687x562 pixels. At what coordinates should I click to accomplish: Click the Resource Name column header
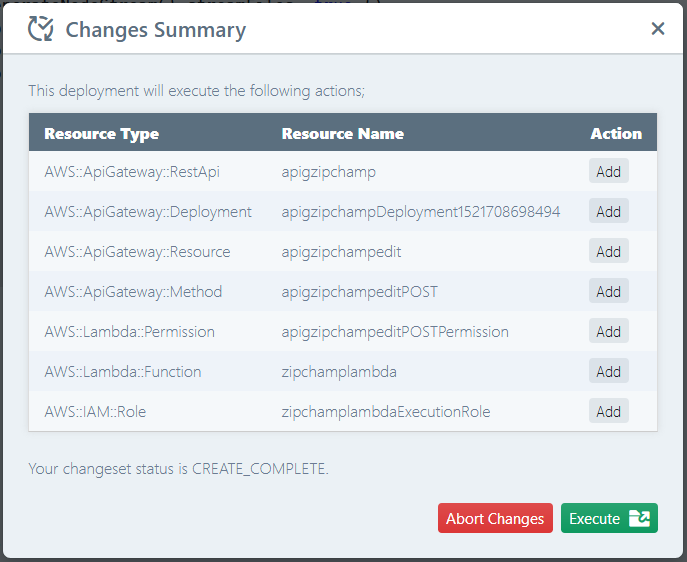tap(343, 133)
